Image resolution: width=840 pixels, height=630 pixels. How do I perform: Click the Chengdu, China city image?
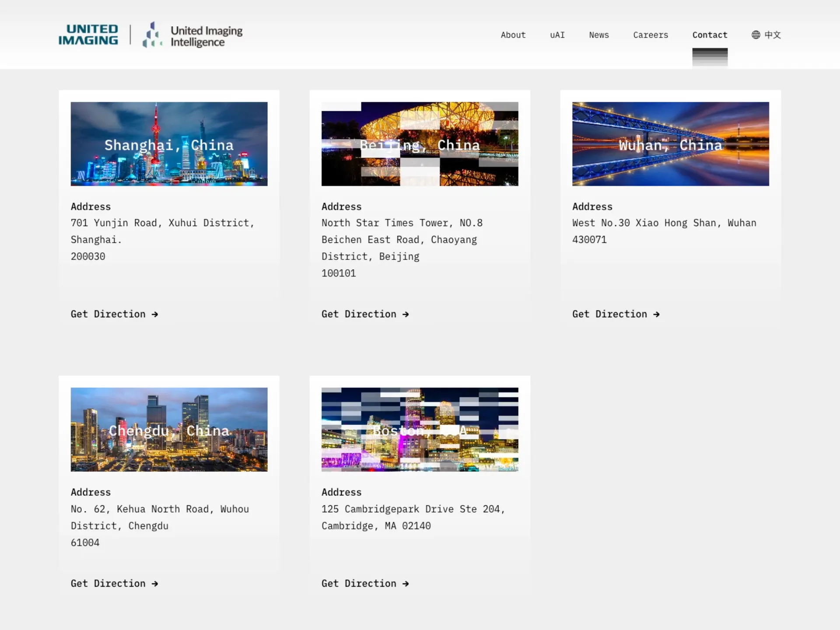pos(169,429)
